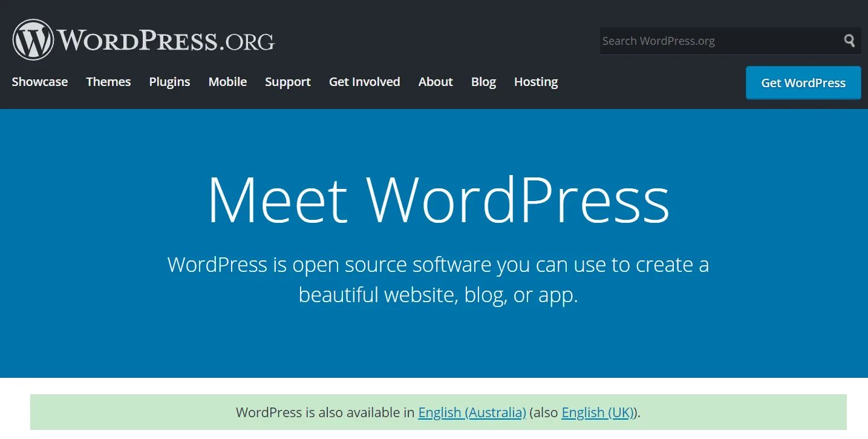Open the Themes menu item

[108, 82]
